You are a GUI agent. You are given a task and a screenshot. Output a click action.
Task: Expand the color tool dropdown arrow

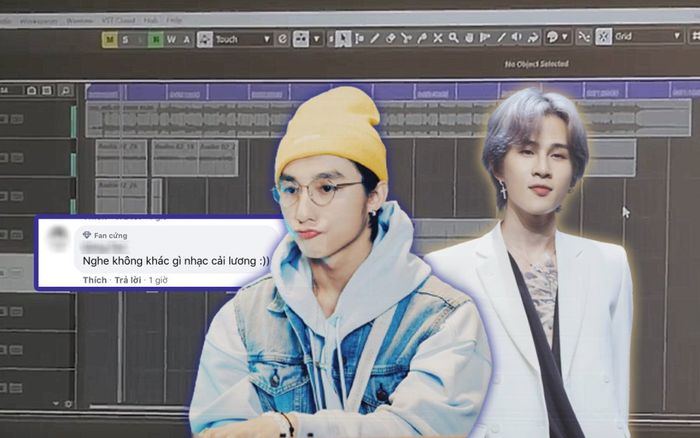click(564, 38)
